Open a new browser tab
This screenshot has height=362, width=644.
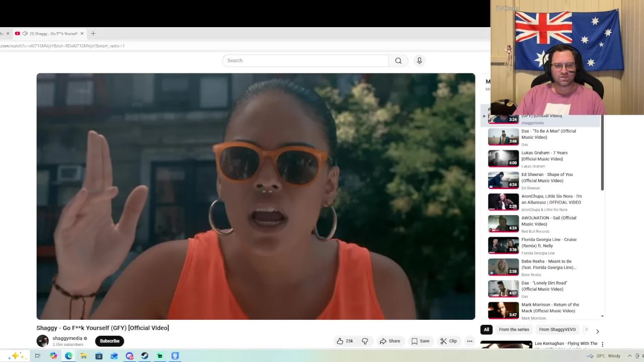tap(93, 34)
